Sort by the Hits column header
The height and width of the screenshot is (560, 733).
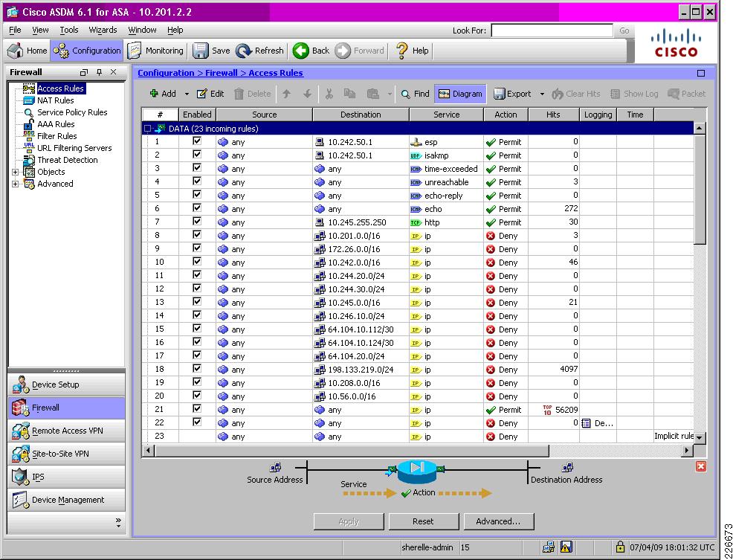coord(553,115)
